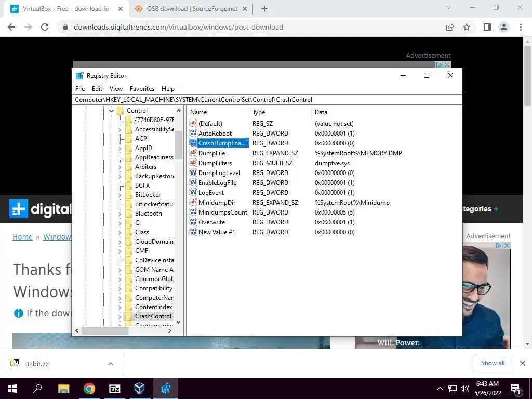Open File Explorer from the taskbar
This screenshot has height=399, width=532.
coord(63,389)
